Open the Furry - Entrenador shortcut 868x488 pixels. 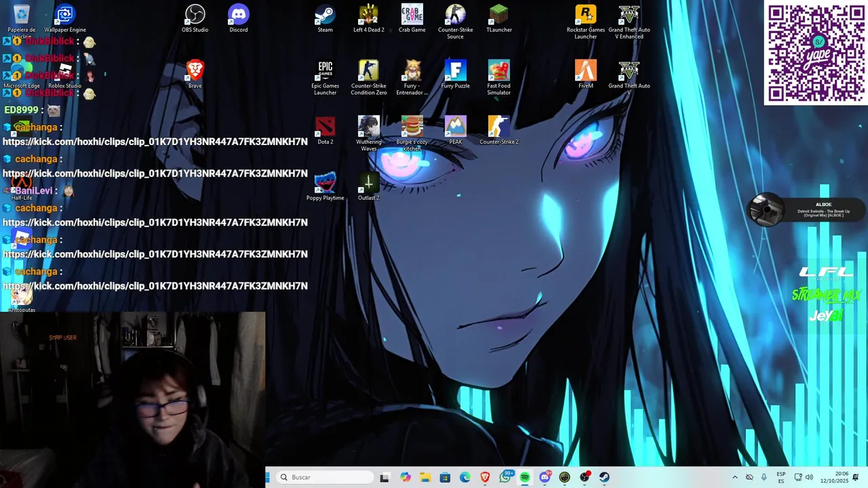[412, 78]
